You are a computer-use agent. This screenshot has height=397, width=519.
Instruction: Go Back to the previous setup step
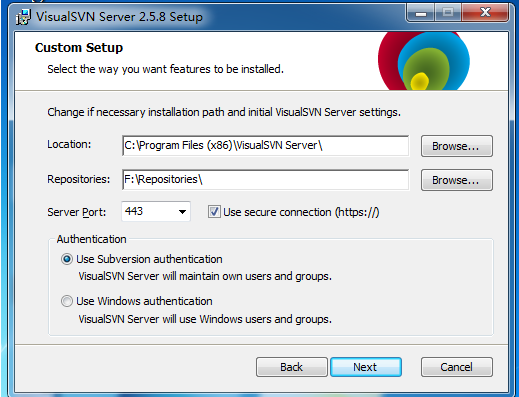[x=292, y=367]
